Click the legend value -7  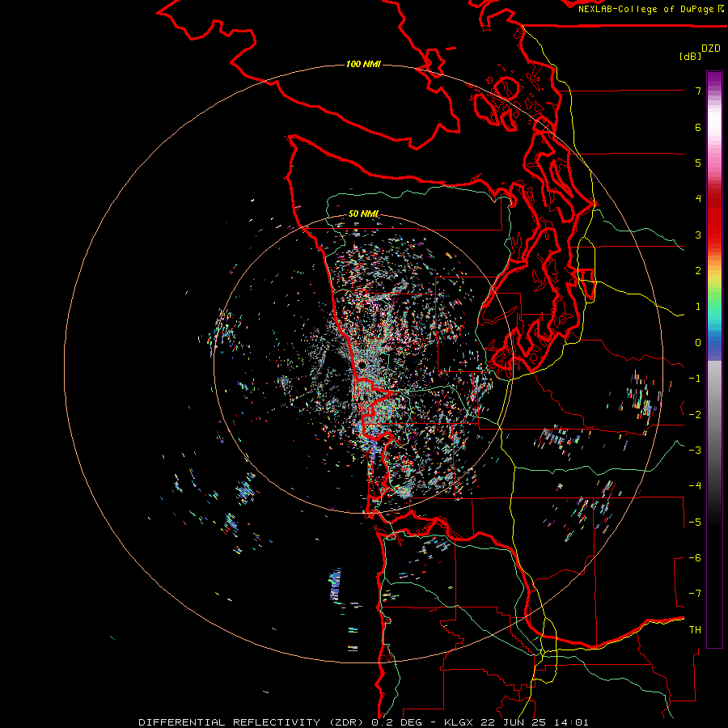point(695,594)
